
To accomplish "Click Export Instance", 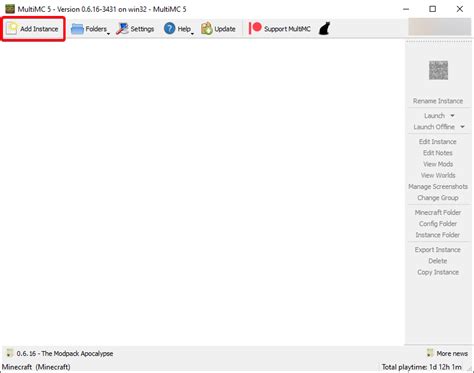I will 438,250.
